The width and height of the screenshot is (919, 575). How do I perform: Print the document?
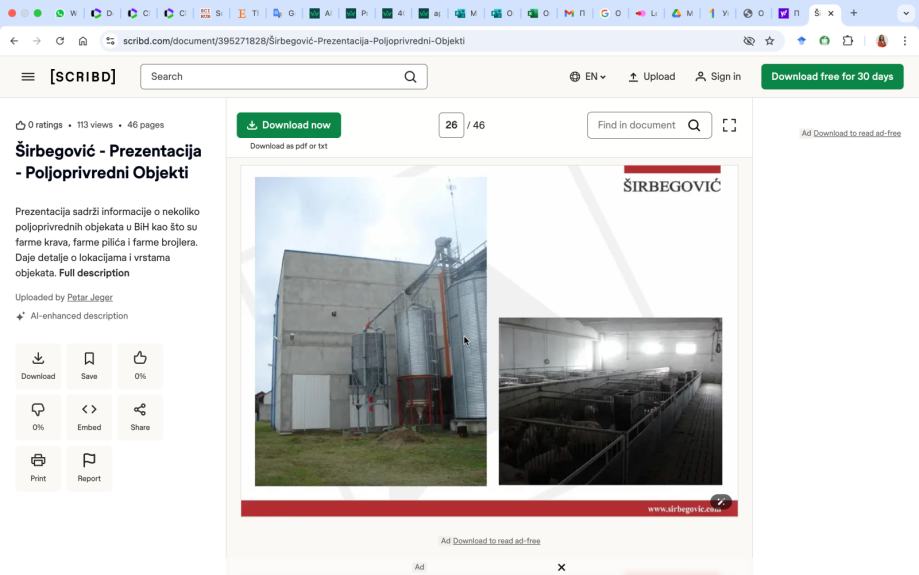point(38,467)
